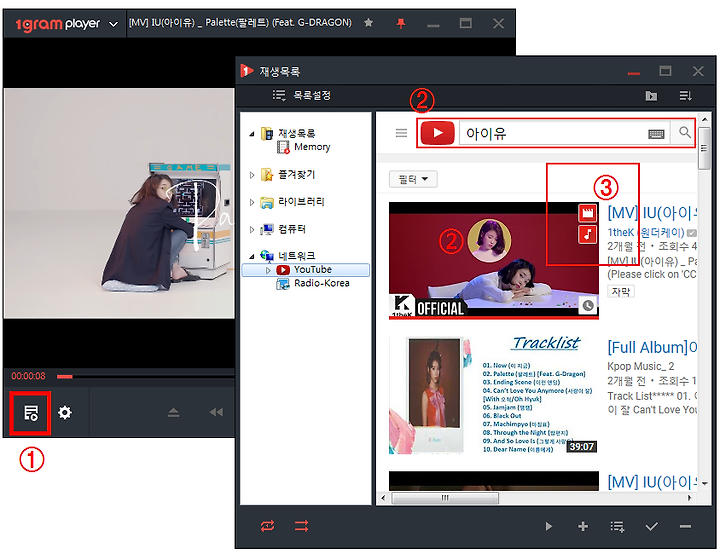Click the seek bar in the player
The height and width of the screenshot is (554, 720).
click(145, 377)
